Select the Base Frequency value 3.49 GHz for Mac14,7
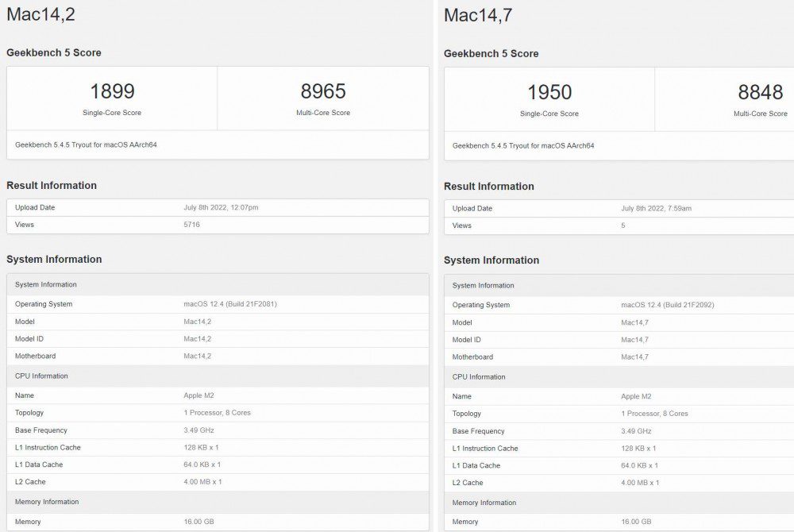794x532 pixels. click(634, 430)
